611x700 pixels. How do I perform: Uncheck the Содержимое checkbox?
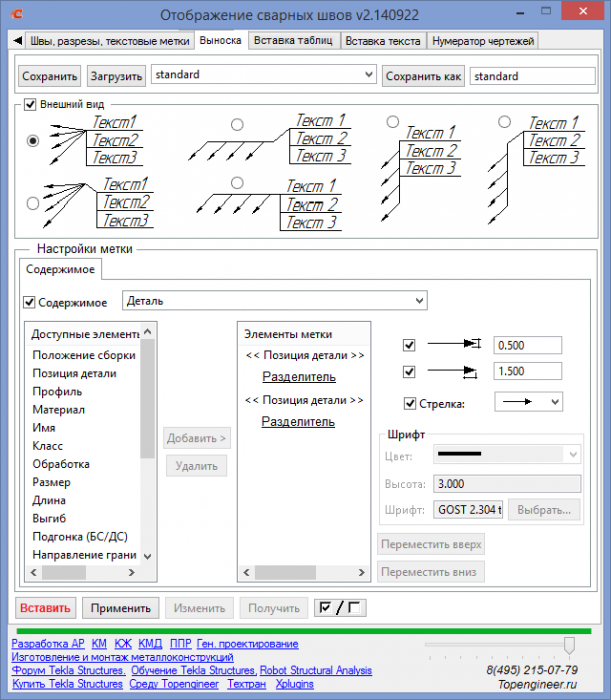point(29,302)
